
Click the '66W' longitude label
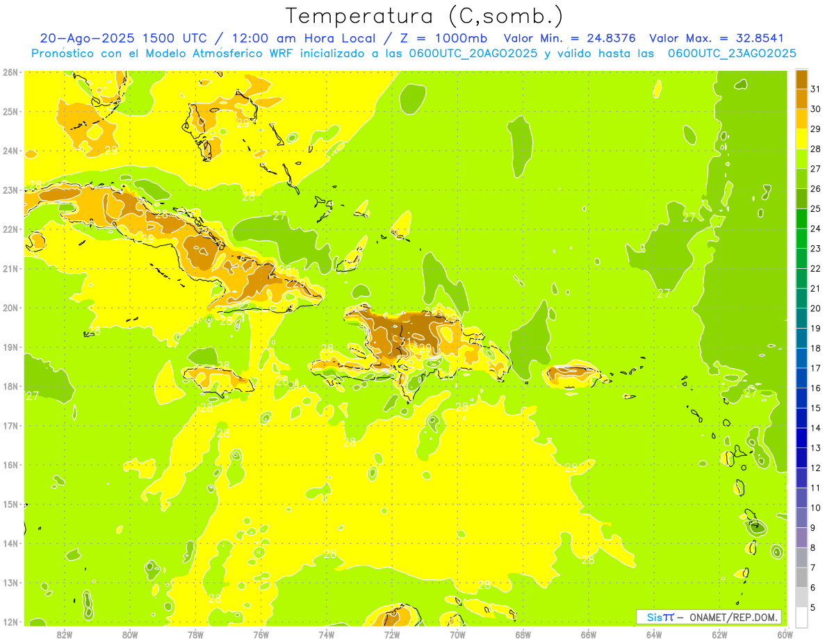pyautogui.click(x=589, y=635)
